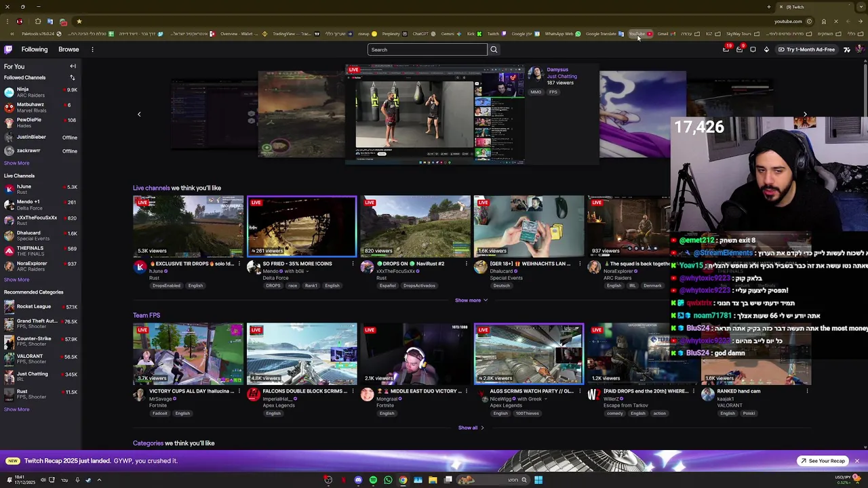Go to previous carousel stream arrow
The height and width of the screenshot is (488, 868).
click(139, 115)
